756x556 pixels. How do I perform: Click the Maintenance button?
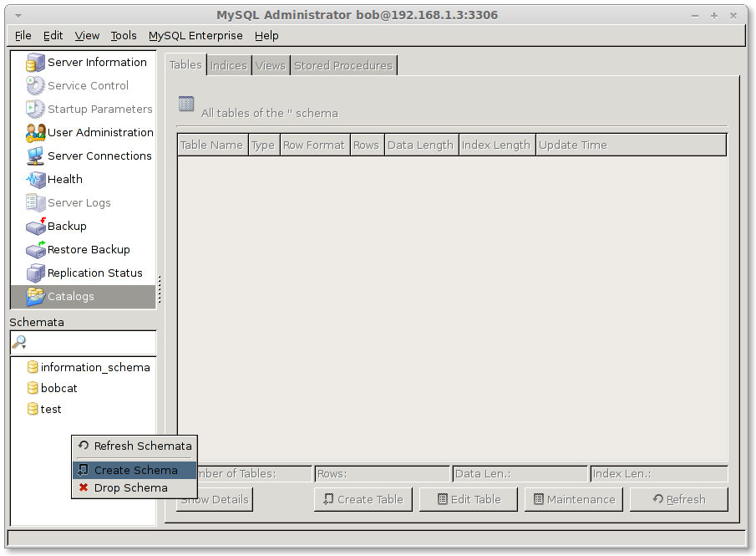point(574,499)
